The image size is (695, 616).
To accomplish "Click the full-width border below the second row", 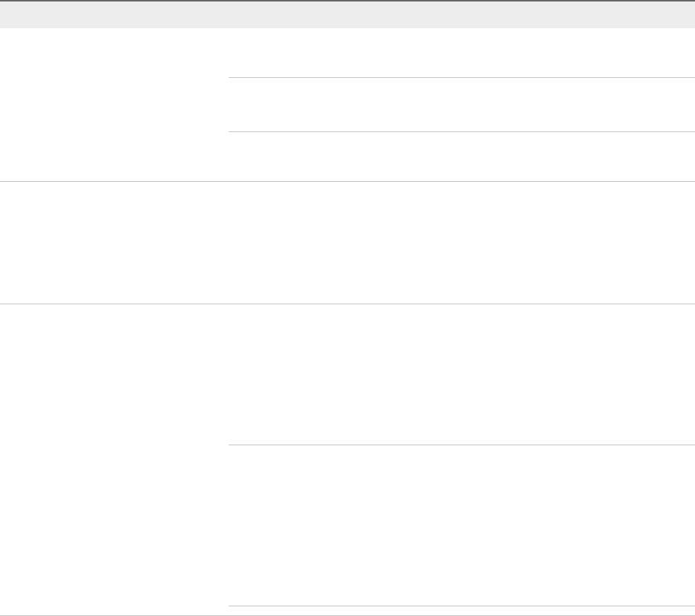I will (x=347, y=304).
